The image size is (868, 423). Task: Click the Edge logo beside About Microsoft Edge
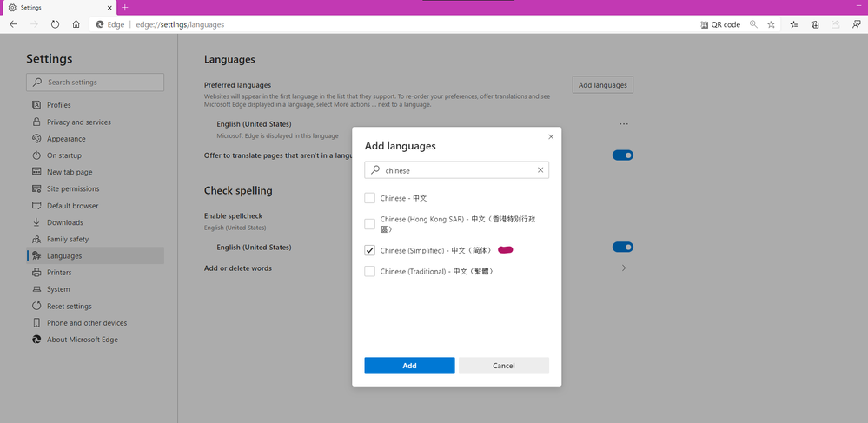pos(36,340)
